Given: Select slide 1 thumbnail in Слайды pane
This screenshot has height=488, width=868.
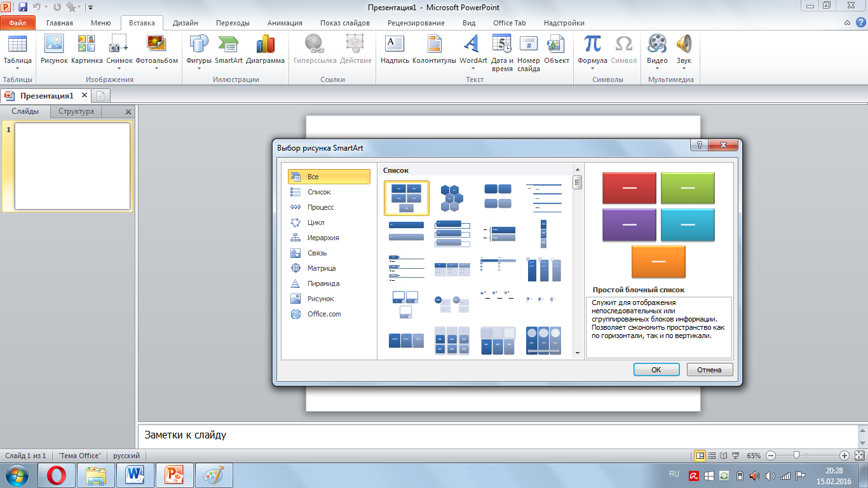Looking at the screenshot, I should (x=72, y=166).
